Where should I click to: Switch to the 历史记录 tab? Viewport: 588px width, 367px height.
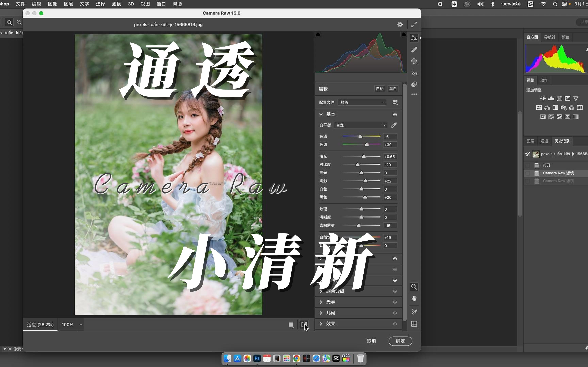(x=562, y=141)
